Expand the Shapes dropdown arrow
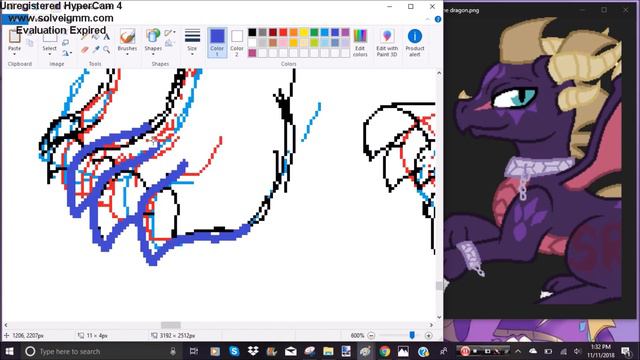The height and width of the screenshot is (360, 640). [x=153, y=53]
